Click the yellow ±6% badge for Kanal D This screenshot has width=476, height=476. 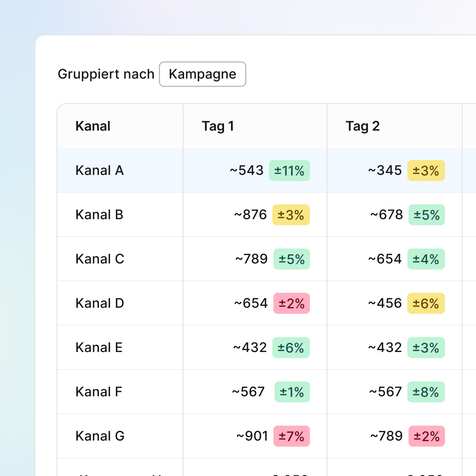tap(426, 304)
